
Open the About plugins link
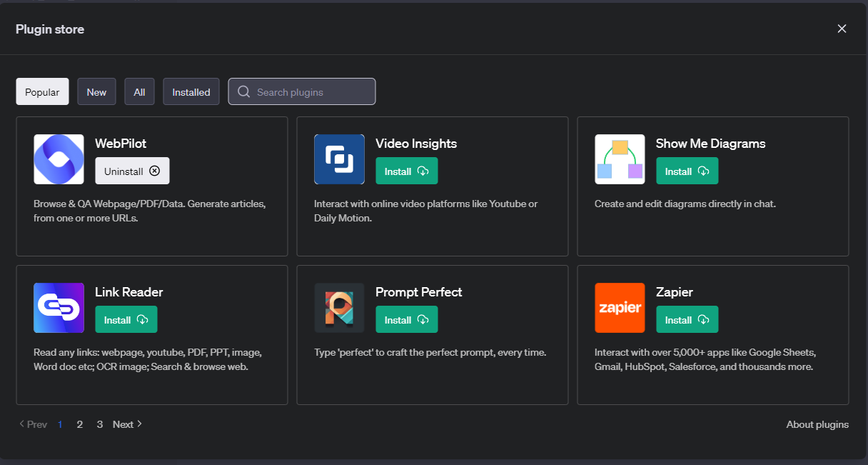(x=817, y=424)
